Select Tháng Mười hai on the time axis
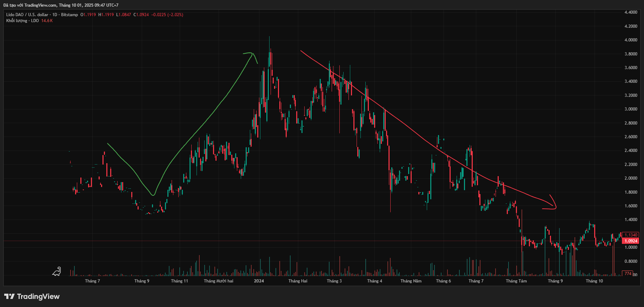Viewport: 644px width, 307px height. pos(218,281)
